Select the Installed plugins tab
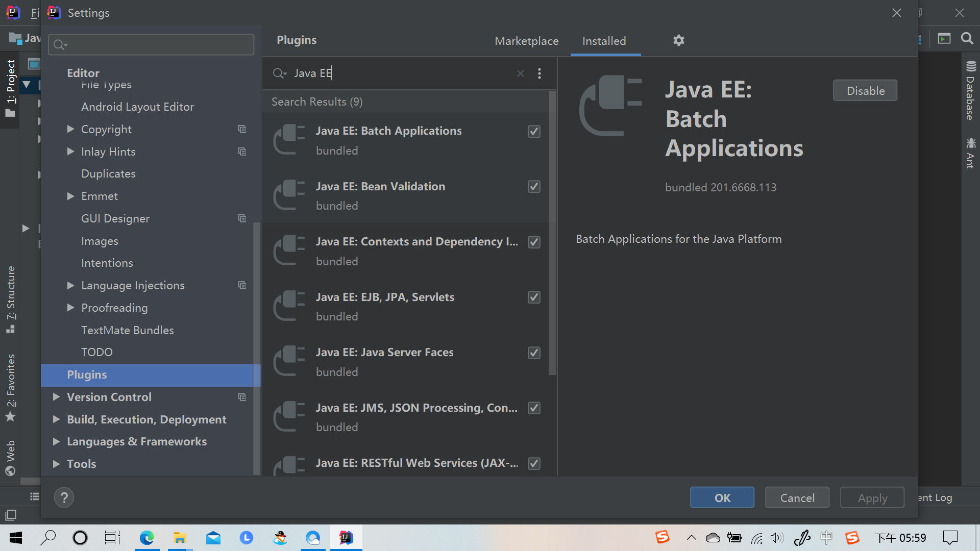 [x=604, y=41]
